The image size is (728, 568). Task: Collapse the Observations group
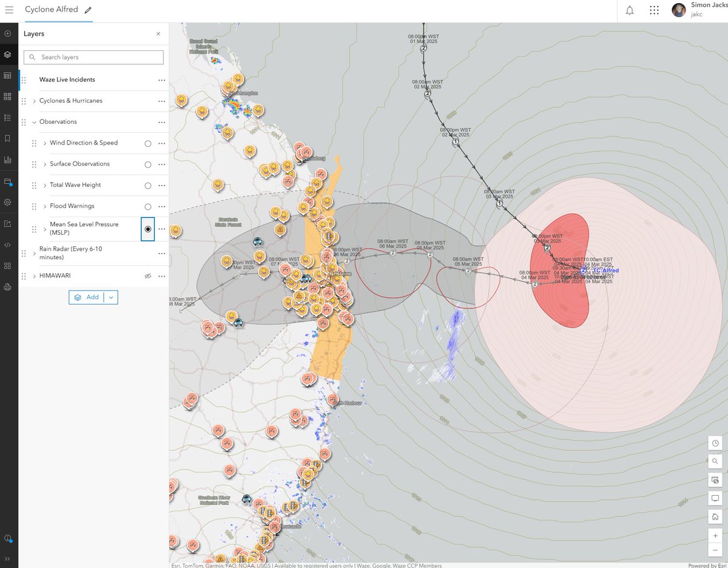[x=34, y=122]
